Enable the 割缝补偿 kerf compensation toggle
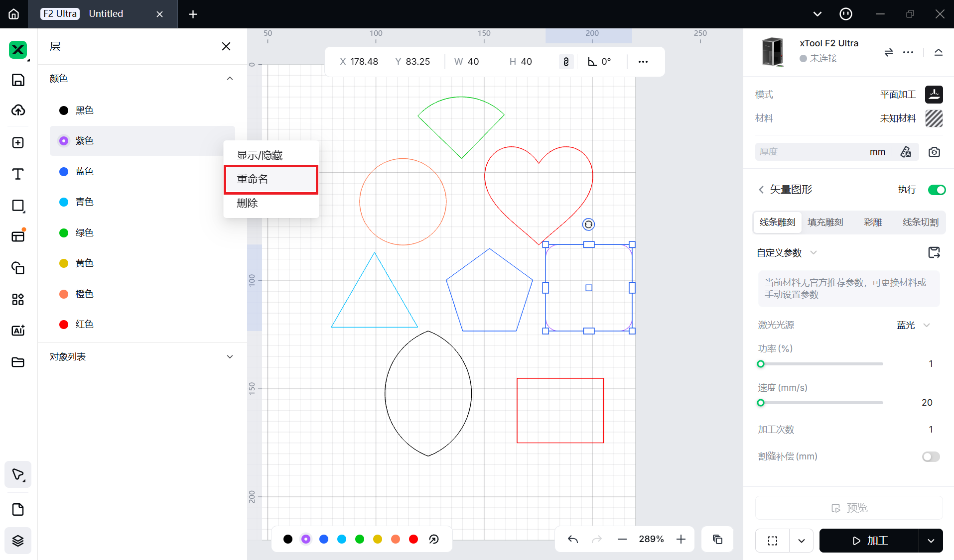954x560 pixels. [931, 456]
